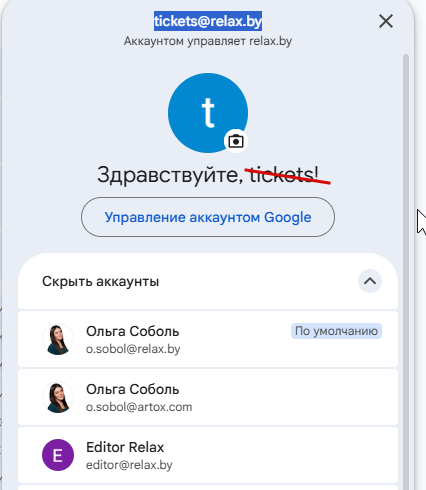Image resolution: width=426 pixels, height=490 pixels.
Task: Click the Скрыть аккаунты label
Action: (x=100, y=281)
